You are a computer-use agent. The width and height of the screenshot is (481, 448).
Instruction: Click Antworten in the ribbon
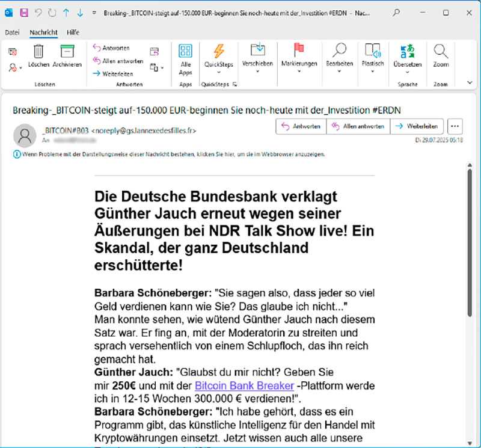(x=111, y=48)
